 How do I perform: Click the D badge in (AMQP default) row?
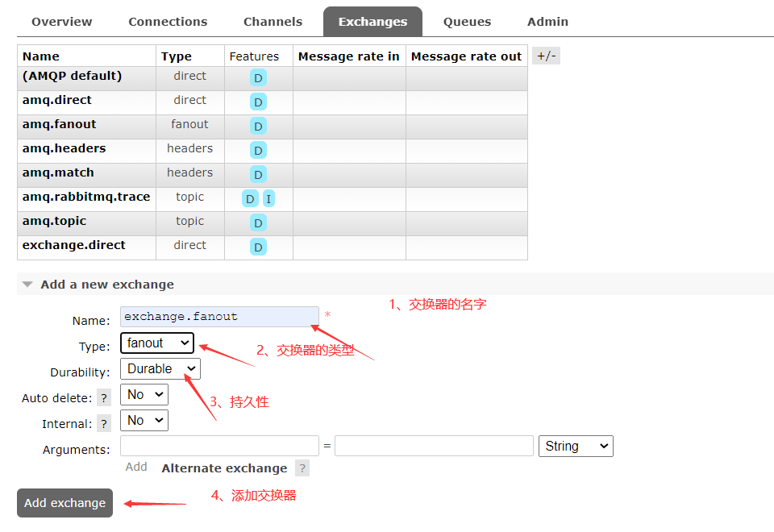point(258,78)
